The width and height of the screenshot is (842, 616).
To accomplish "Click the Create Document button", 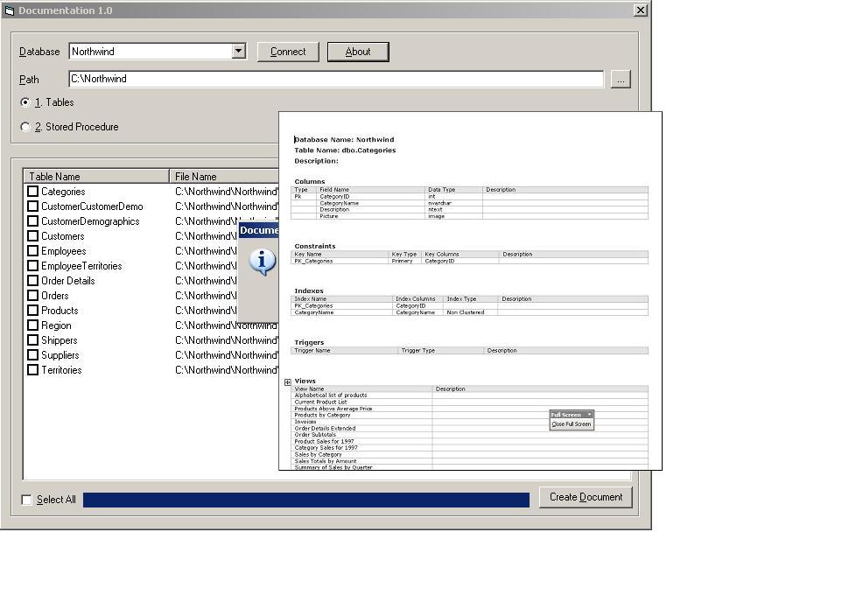I will [586, 497].
